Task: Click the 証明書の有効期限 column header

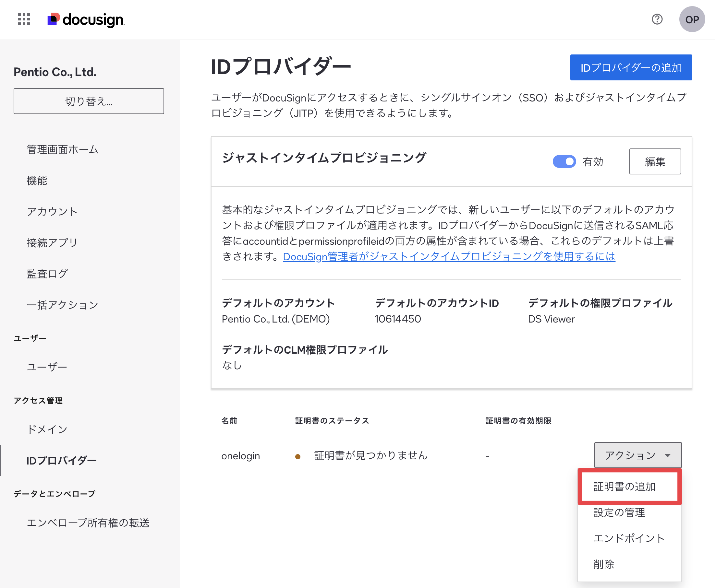Action: tap(518, 421)
